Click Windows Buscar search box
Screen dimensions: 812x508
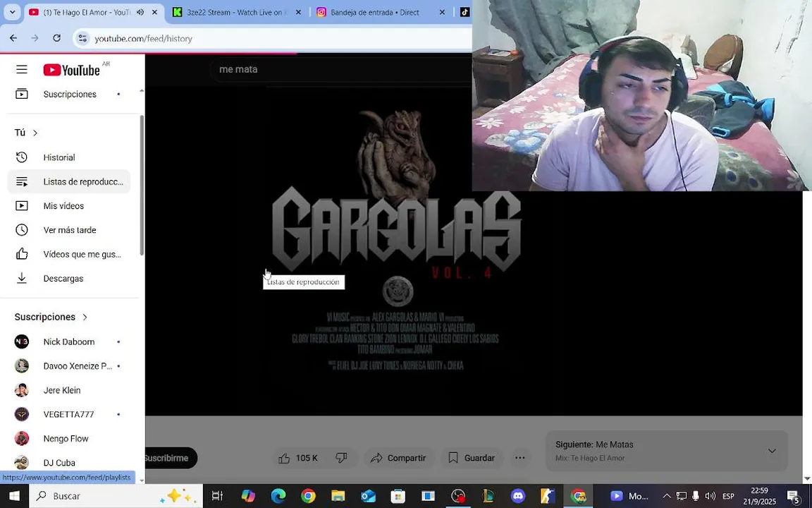116,496
